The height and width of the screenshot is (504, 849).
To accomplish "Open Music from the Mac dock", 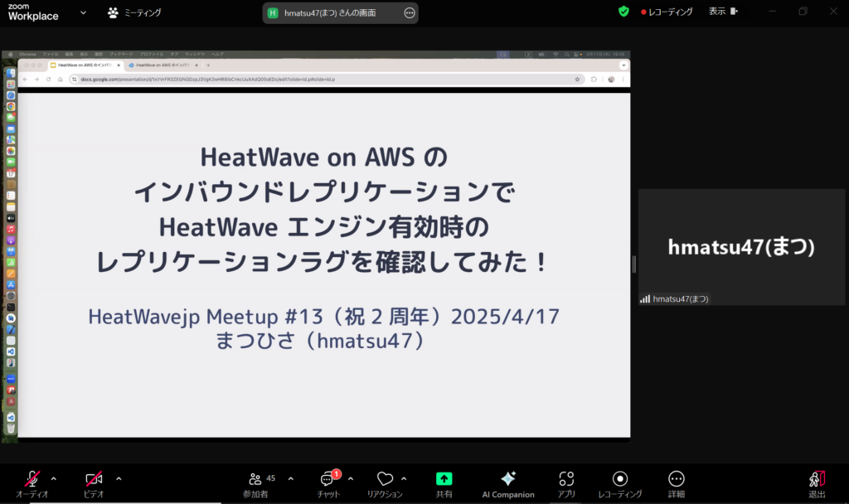I will 10,229.
